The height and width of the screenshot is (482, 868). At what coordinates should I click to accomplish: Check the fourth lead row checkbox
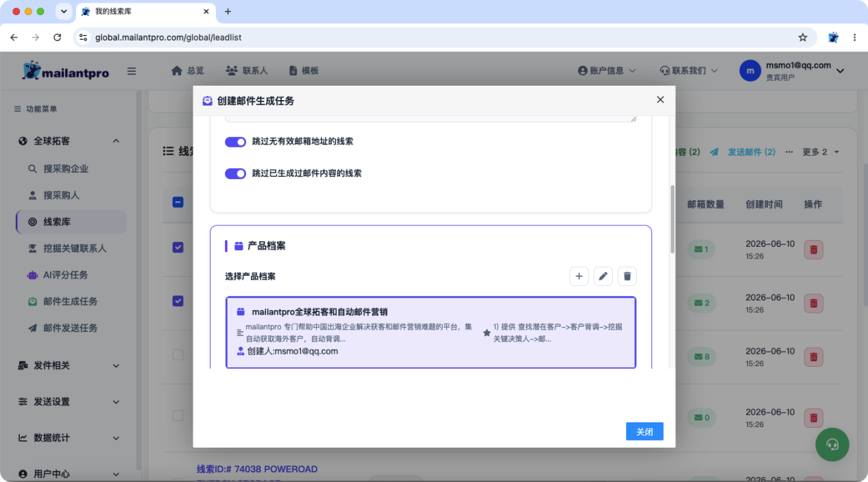coord(178,415)
